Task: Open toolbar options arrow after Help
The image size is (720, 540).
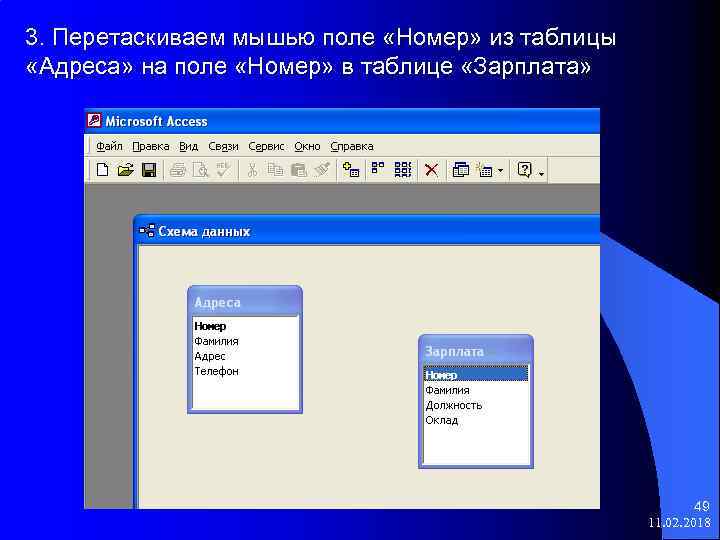Action: [541, 174]
